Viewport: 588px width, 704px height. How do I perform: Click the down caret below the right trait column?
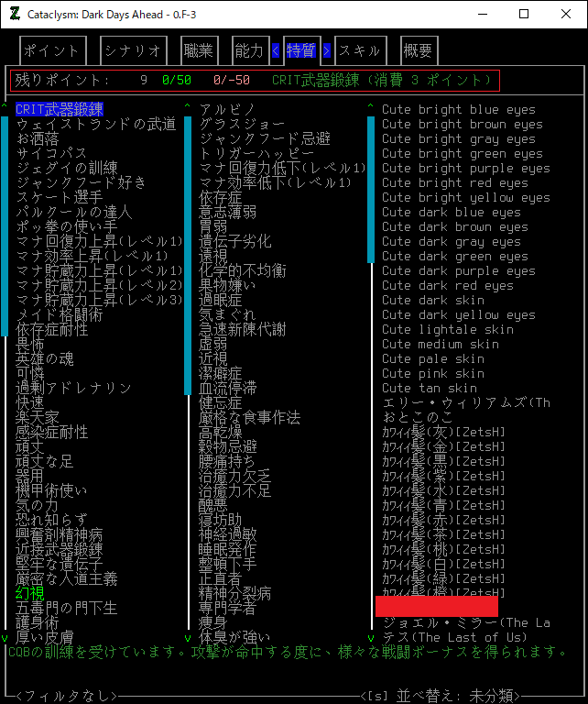tap(371, 637)
